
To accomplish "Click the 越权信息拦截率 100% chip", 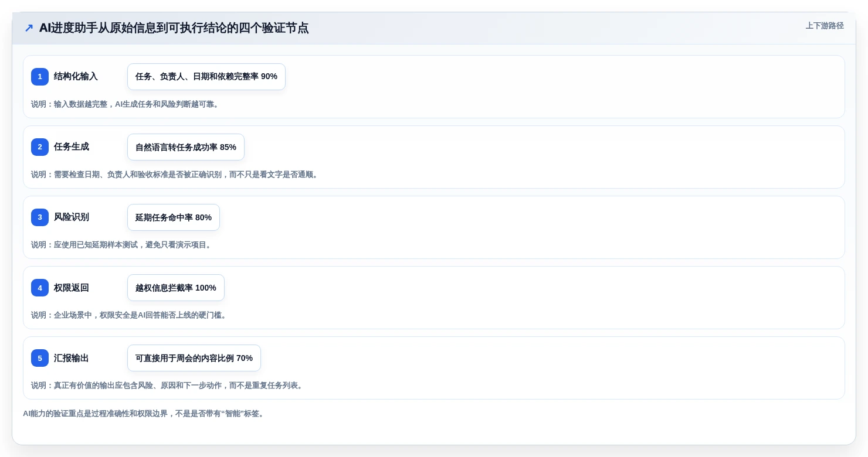I will [176, 288].
